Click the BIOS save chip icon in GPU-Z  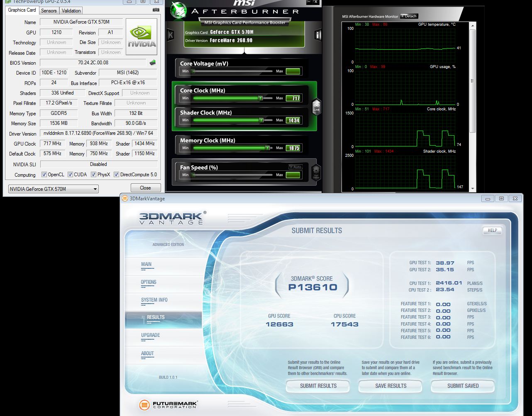tap(153, 63)
